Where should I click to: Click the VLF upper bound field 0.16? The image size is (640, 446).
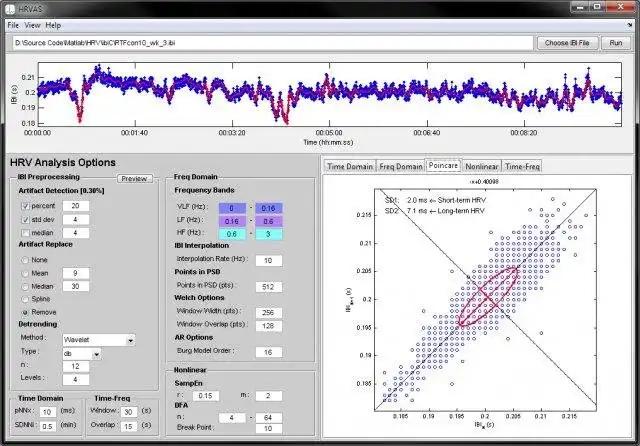click(269, 208)
